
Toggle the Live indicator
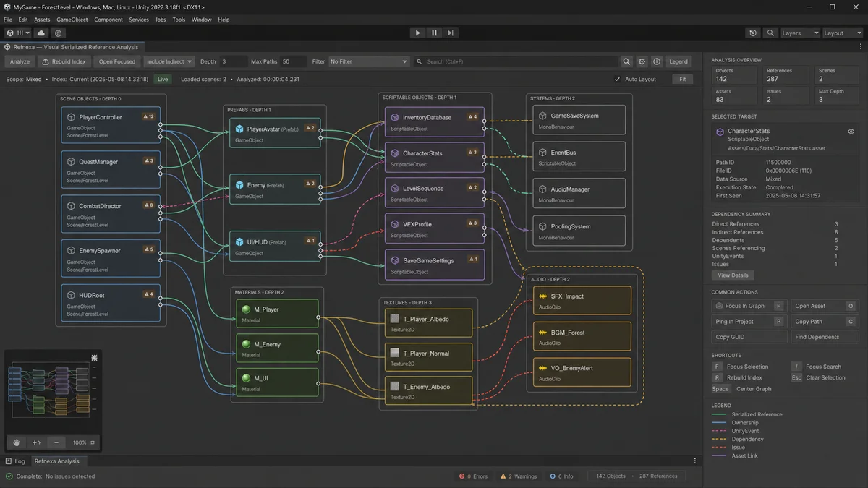(163, 79)
